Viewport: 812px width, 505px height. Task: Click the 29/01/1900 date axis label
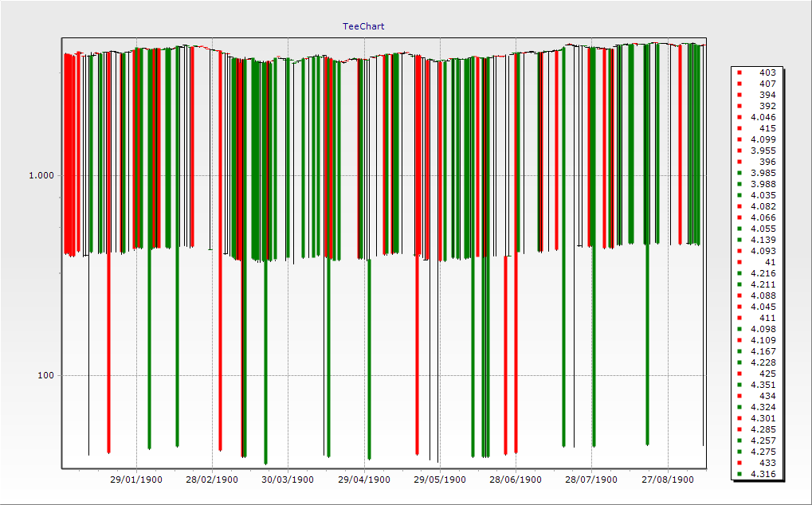[x=136, y=480]
